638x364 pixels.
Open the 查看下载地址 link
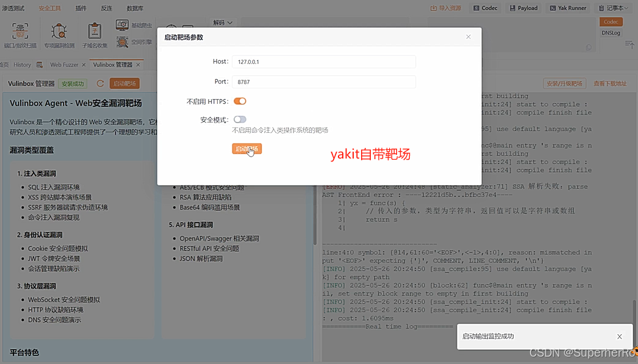click(610, 84)
